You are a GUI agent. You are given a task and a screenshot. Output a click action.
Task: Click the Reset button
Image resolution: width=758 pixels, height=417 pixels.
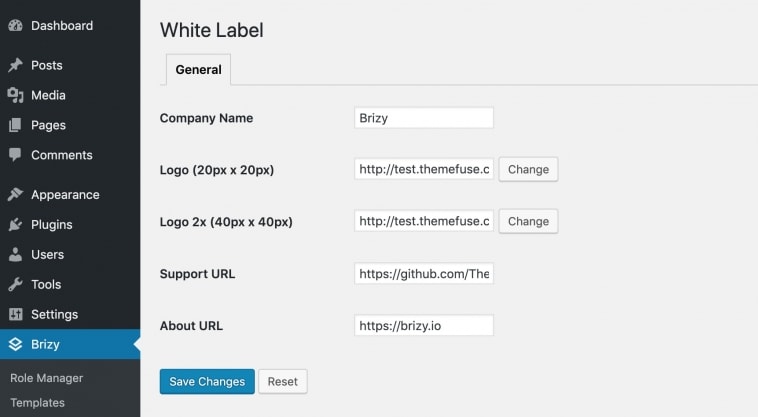(x=283, y=381)
